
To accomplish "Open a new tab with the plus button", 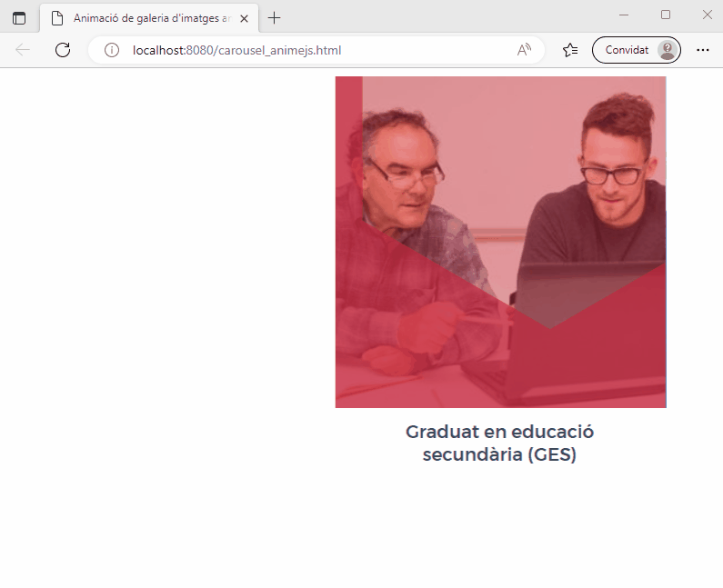I will [x=274, y=18].
